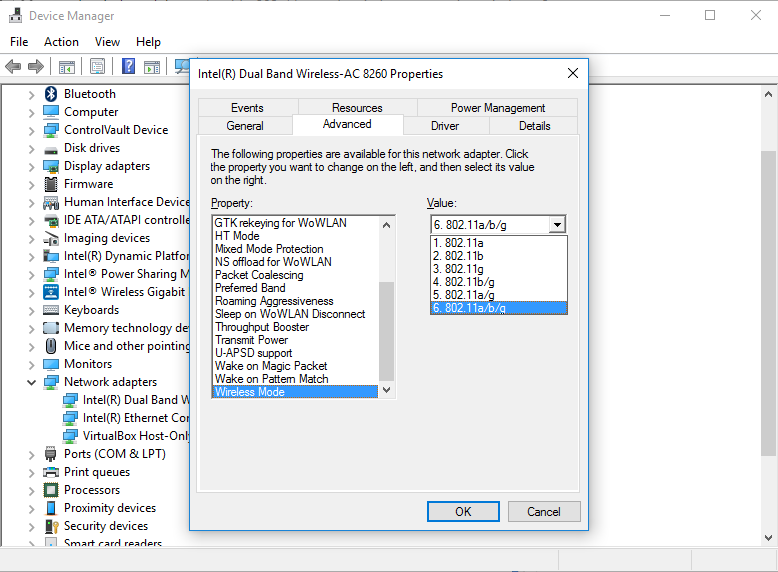The height and width of the screenshot is (572, 778).
Task: Click the Show/Hide Action Pane toolbar icon
Action: coord(152,66)
